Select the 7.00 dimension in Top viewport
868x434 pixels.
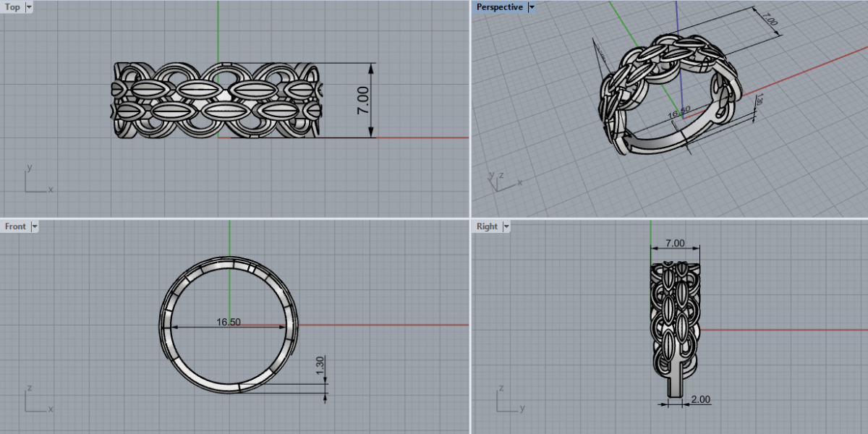pos(363,100)
